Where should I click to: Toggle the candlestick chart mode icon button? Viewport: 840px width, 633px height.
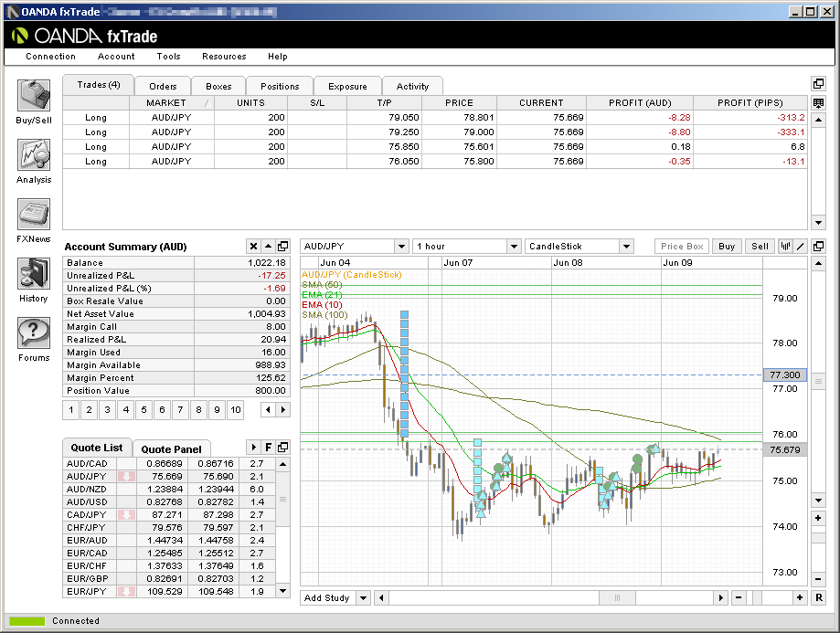click(785, 247)
